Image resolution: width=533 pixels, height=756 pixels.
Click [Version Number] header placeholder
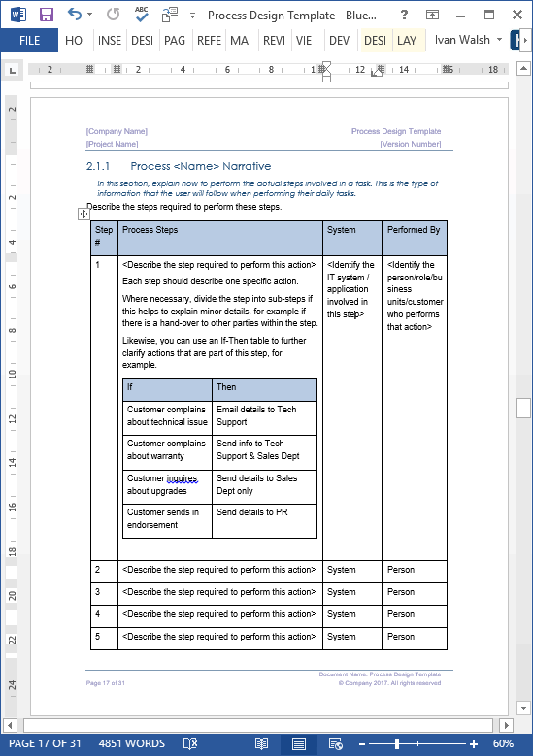411,144
